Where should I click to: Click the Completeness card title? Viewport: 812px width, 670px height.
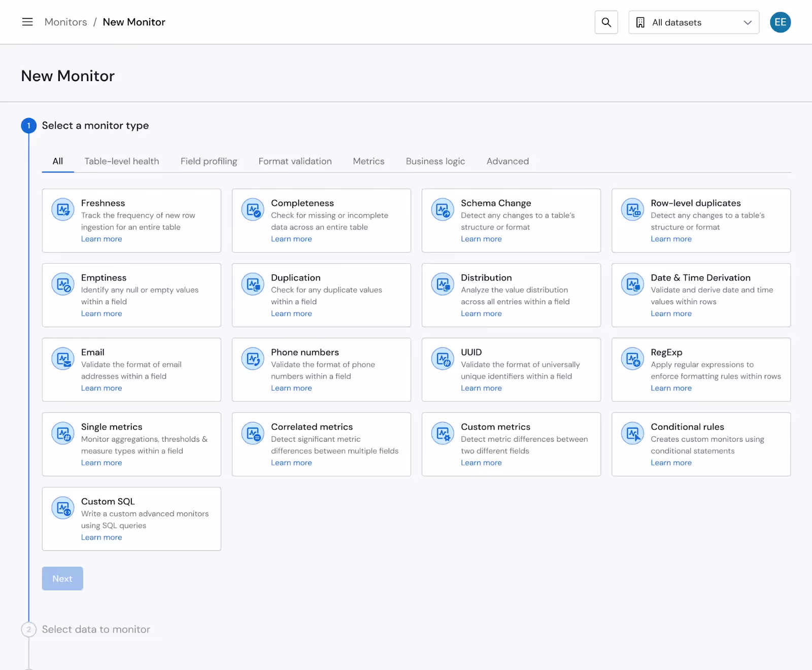pyautogui.click(x=302, y=203)
